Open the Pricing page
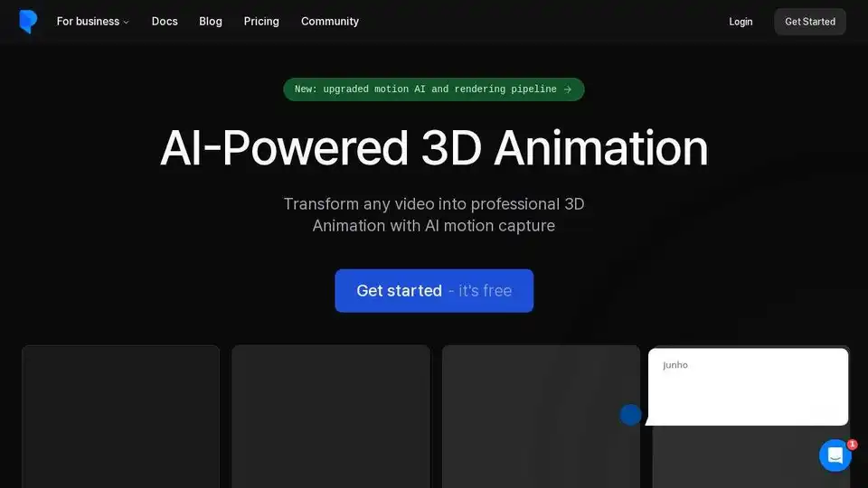The width and height of the screenshot is (868, 488). pos(261,22)
